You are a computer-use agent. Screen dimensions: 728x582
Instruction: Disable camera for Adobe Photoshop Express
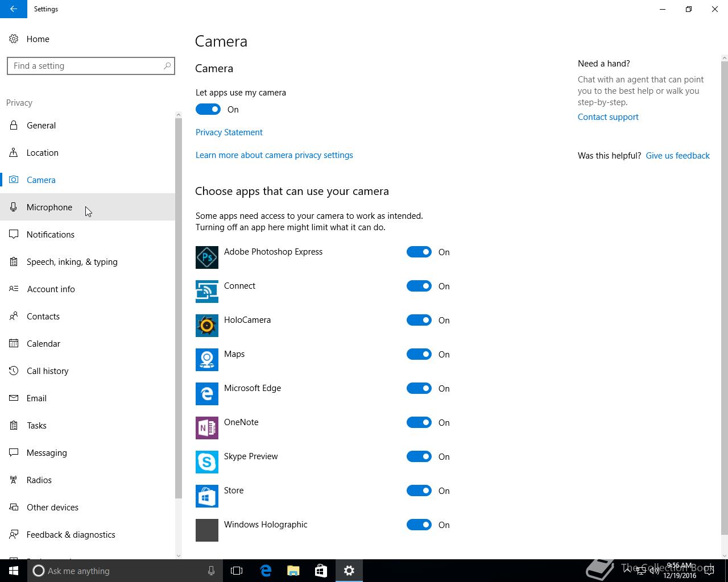pos(419,252)
